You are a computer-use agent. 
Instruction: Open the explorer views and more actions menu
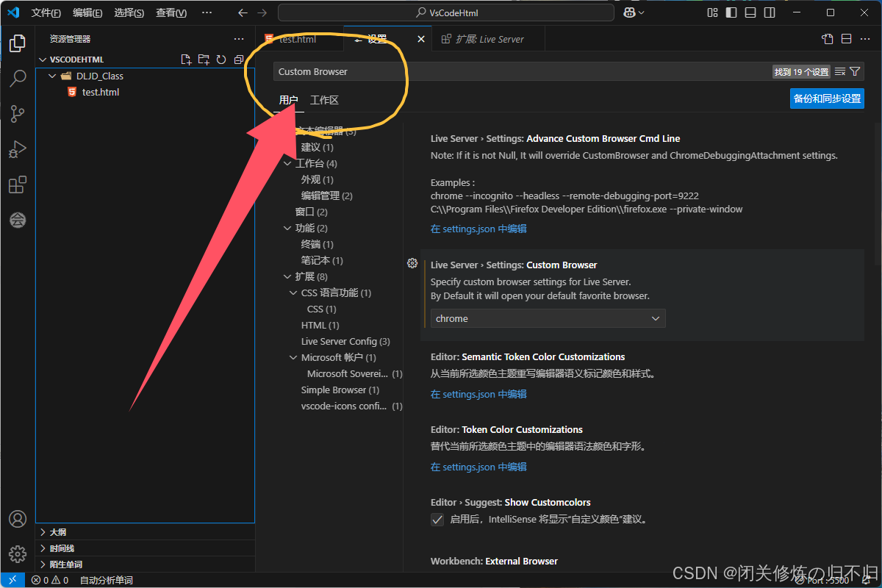(239, 39)
